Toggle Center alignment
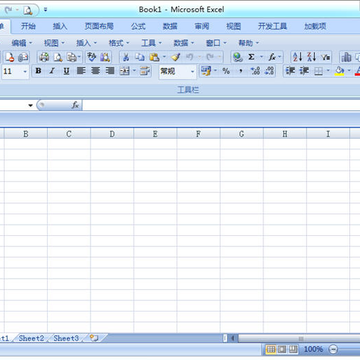The height and width of the screenshot is (360, 360). click(96, 71)
